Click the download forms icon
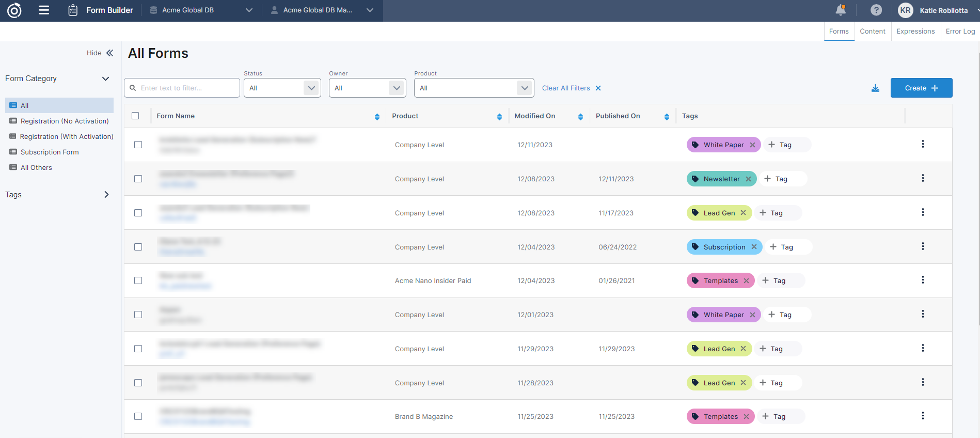This screenshot has height=438, width=980. tap(875, 88)
